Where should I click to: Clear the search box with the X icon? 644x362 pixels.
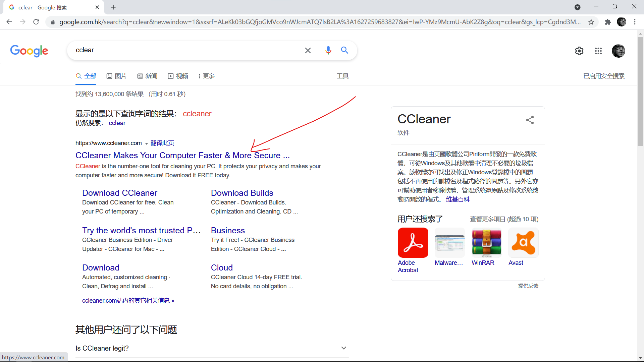308,50
